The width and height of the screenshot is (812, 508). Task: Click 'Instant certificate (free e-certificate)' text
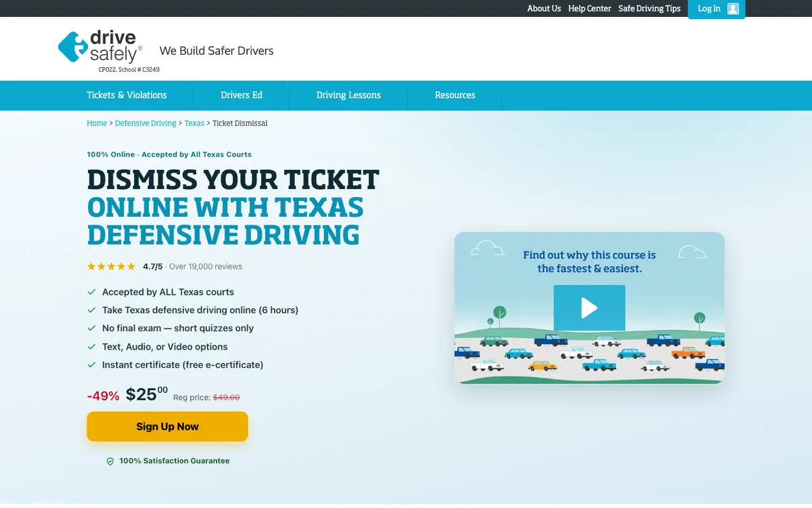(183, 365)
